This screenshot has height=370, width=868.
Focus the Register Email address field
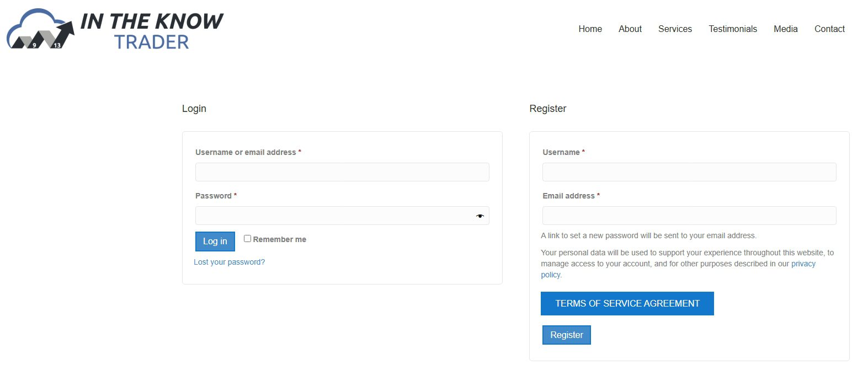pyautogui.click(x=689, y=216)
